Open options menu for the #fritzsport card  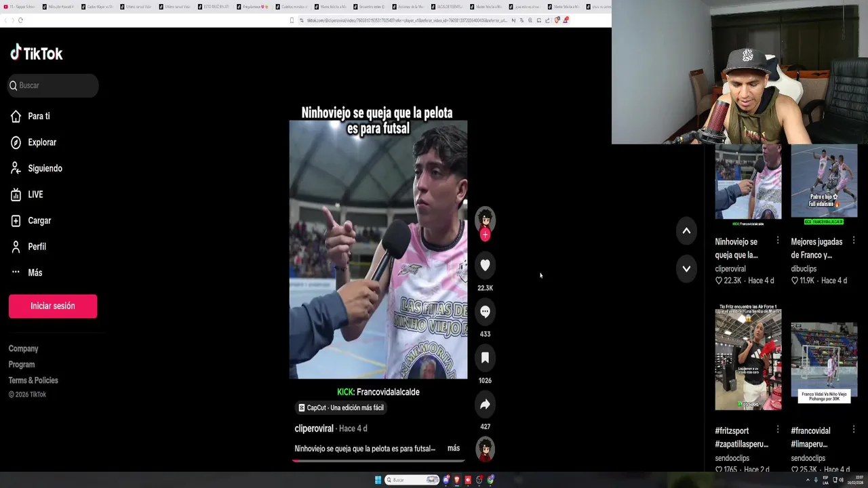click(x=778, y=430)
